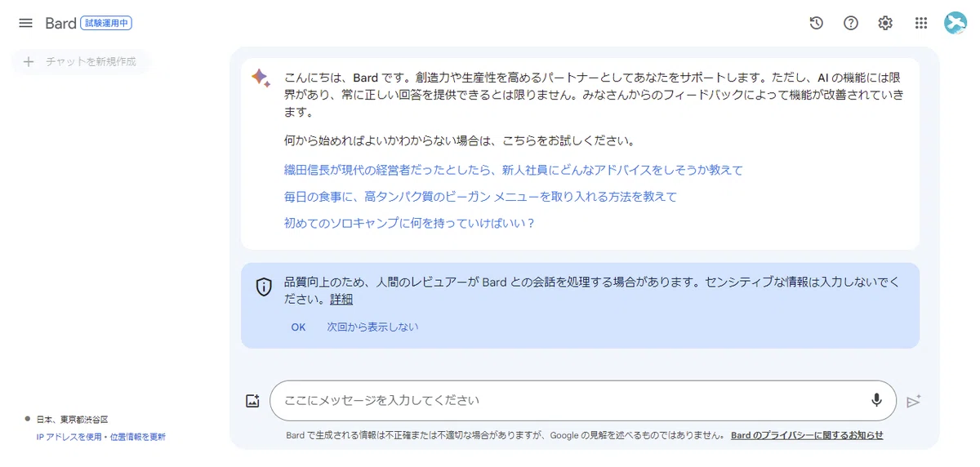The width and height of the screenshot is (980, 467).
Task: Click IP アドレスを使用 link
Action: 70,437
